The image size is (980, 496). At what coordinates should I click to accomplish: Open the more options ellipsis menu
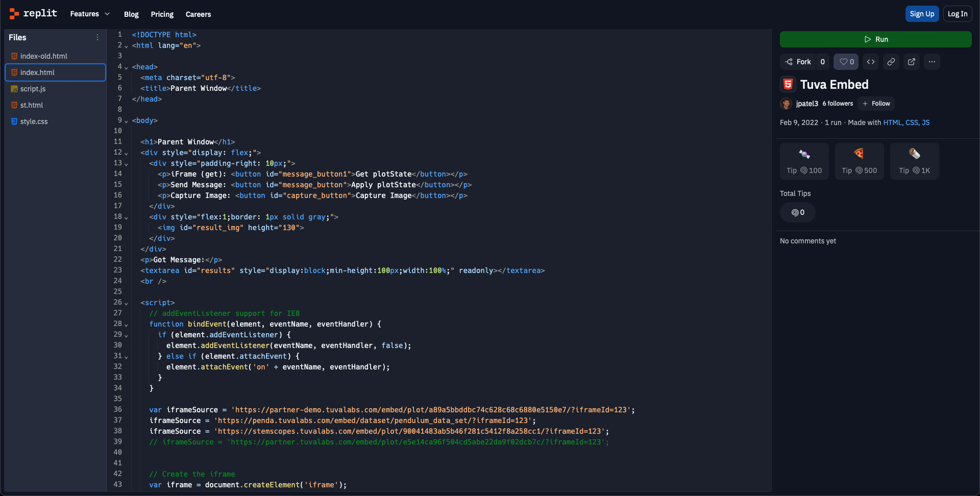coord(932,62)
